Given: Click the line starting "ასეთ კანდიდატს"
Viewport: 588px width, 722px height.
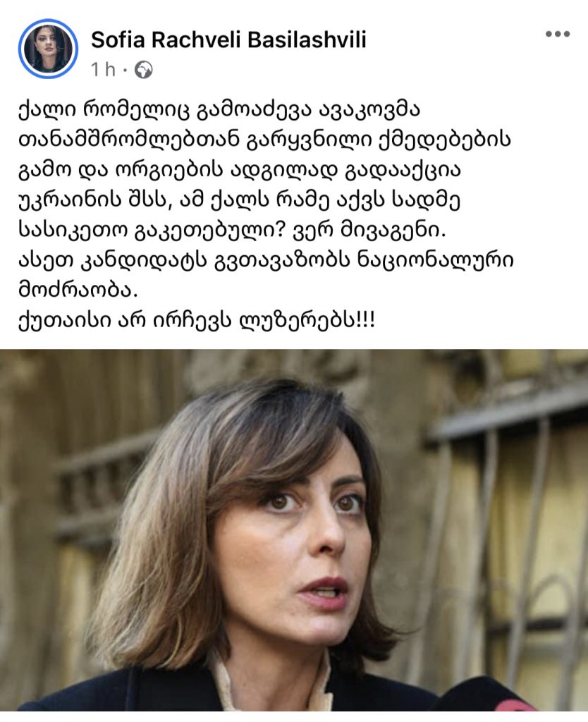Looking at the screenshot, I should [x=266, y=260].
